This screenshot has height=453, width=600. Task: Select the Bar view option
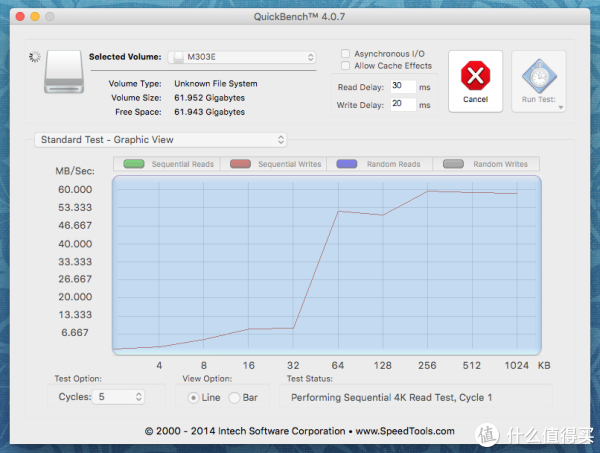point(234,398)
